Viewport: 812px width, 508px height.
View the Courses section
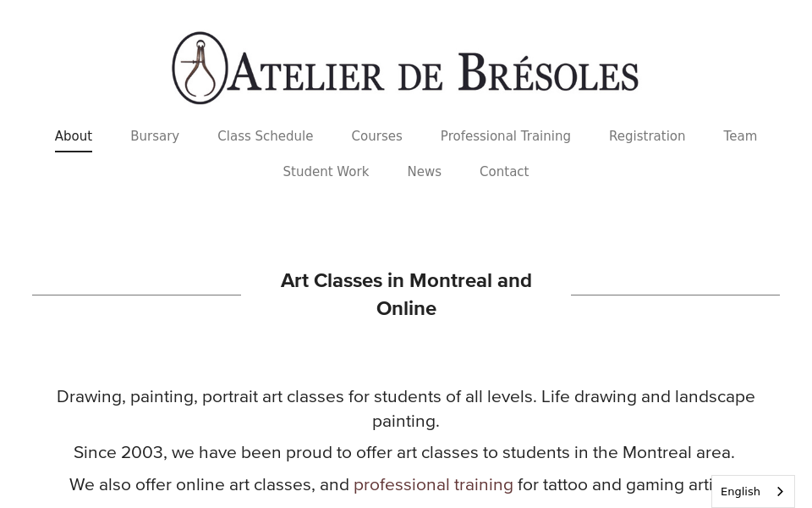coord(376,136)
